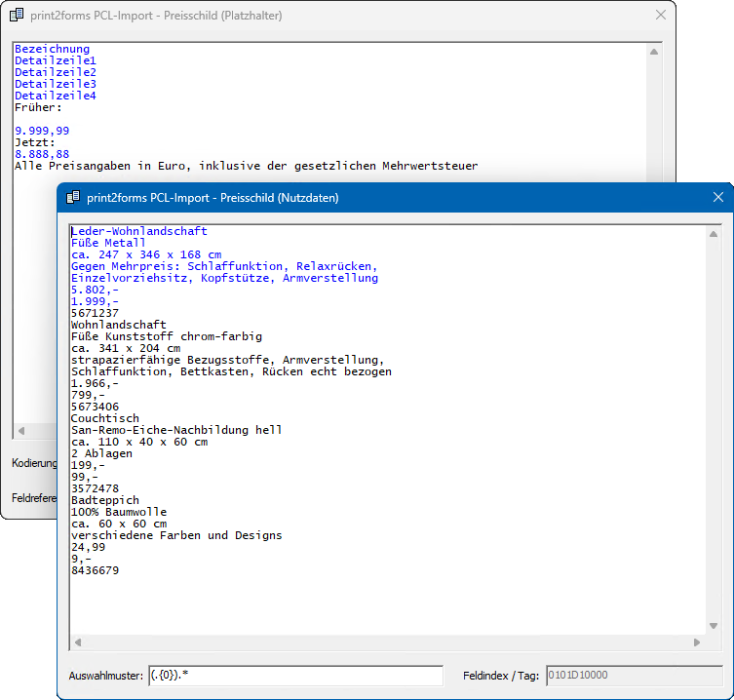Click the Feldindex / Tag field

point(634,676)
